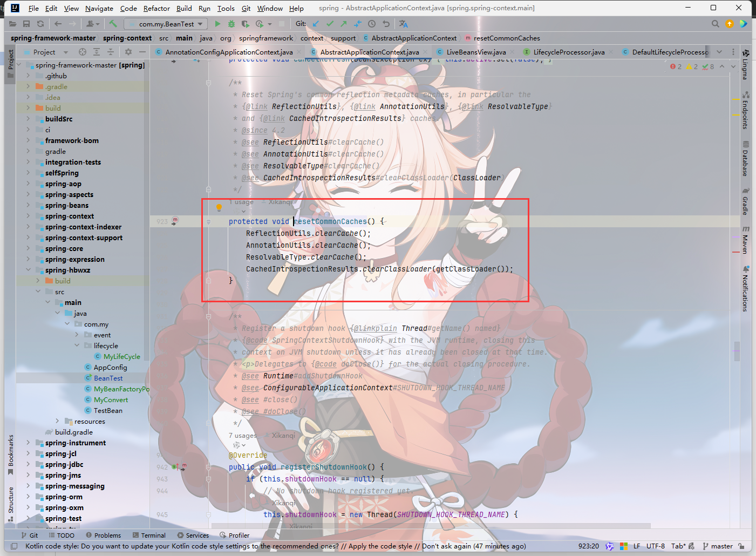Click the Reload from disk icon
The width and height of the screenshot is (756, 556).
coord(40,24)
